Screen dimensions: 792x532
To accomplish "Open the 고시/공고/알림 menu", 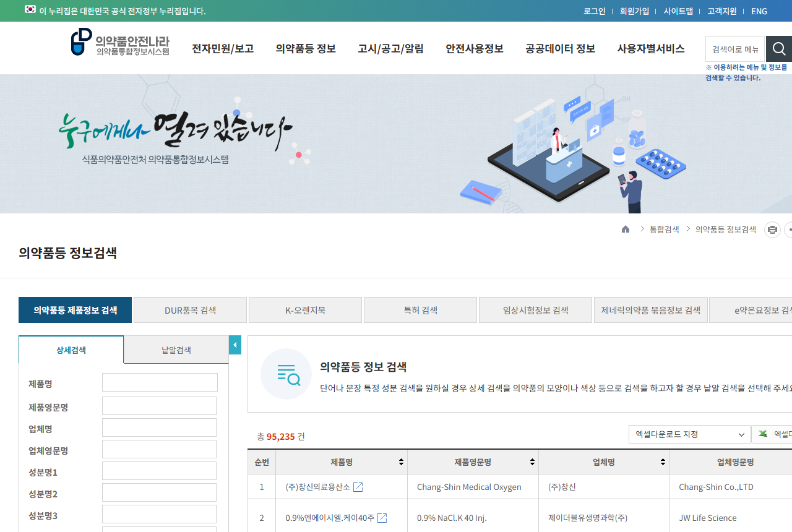I will point(390,49).
